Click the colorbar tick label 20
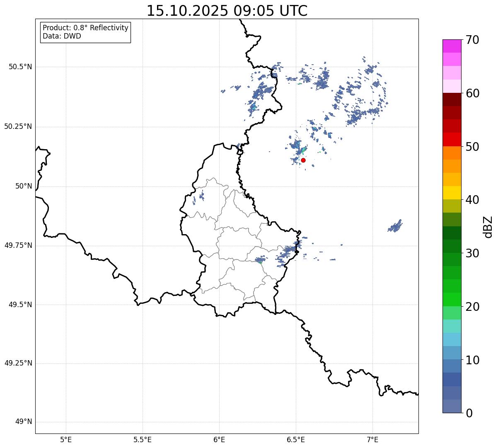 (x=472, y=307)
